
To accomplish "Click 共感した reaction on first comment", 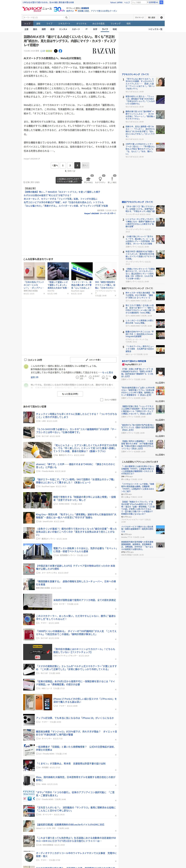I will [x=81, y=377].
